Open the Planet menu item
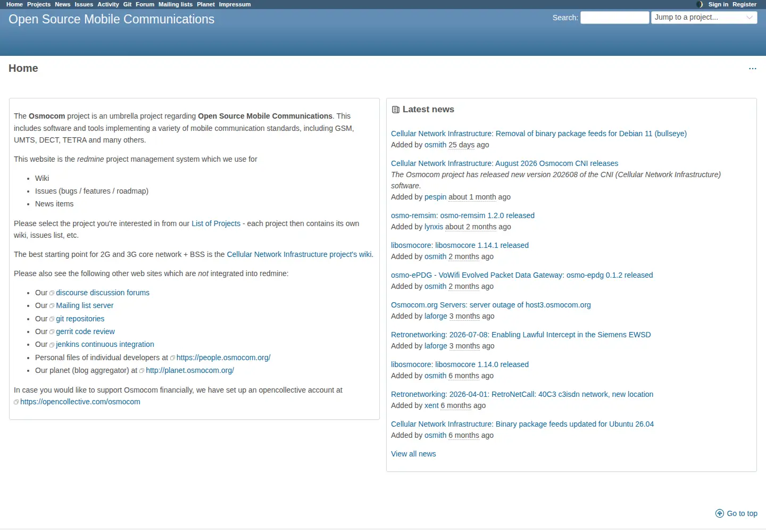 [x=206, y=4]
